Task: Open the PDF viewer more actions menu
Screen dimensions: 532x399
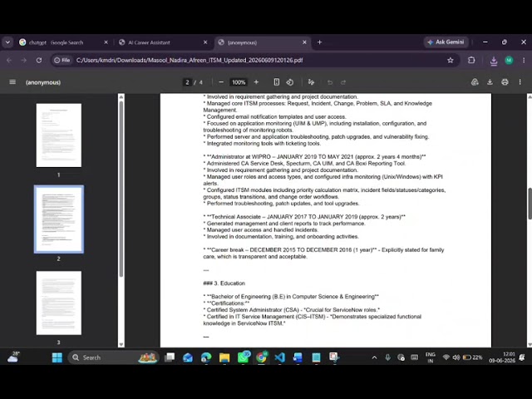Action: pyautogui.click(x=520, y=82)
